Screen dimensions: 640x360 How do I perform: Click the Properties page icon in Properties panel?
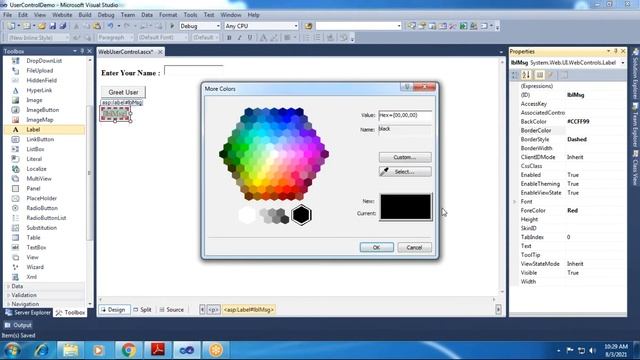coord(540,75)
